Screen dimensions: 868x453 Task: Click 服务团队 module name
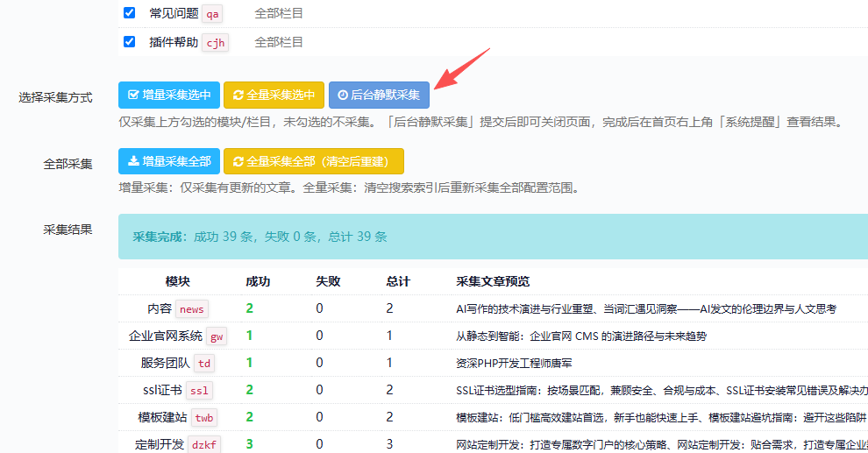point(165,363)
